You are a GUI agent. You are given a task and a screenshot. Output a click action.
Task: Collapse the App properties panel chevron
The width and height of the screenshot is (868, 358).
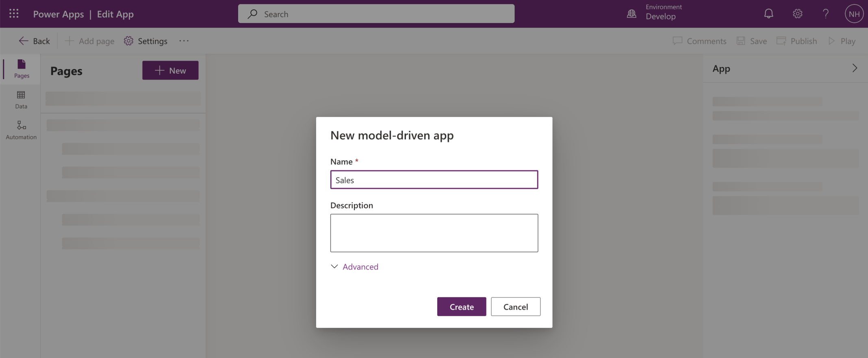point(854,68)
